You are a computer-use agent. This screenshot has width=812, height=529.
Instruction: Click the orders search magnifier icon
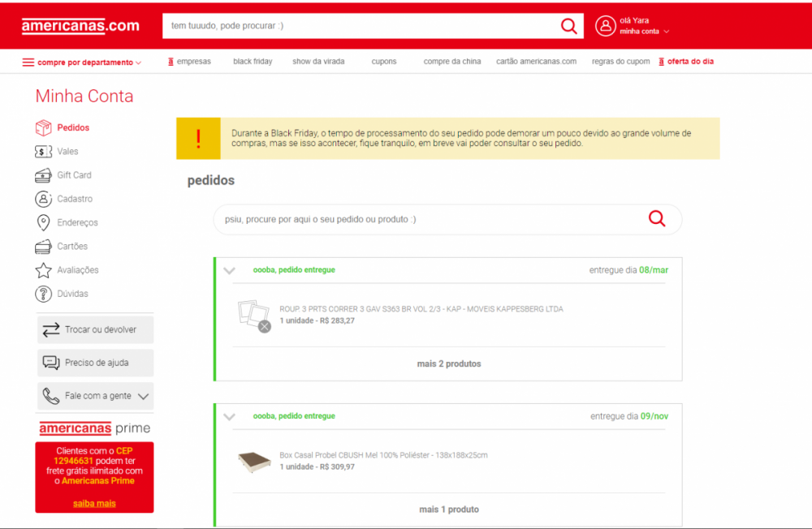tap(657, 218)
